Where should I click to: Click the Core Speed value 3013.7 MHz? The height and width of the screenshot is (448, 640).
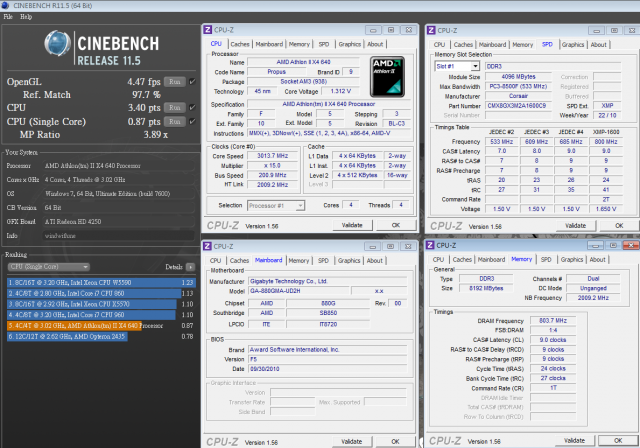pyautogui.click(x=273, y=156)
